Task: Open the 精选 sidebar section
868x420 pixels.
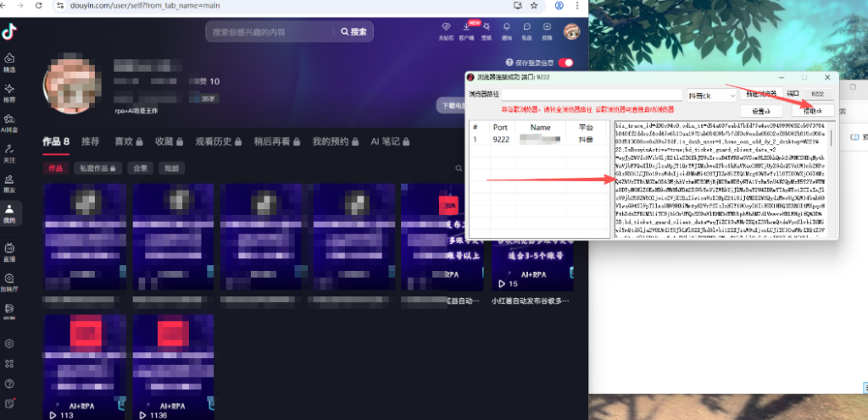Action: point(9,63)
